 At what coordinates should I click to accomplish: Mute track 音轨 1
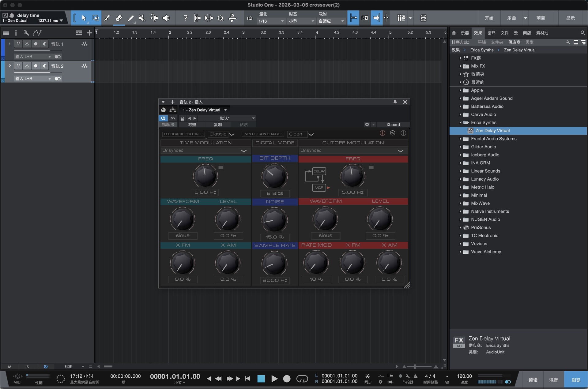(18, 44)
